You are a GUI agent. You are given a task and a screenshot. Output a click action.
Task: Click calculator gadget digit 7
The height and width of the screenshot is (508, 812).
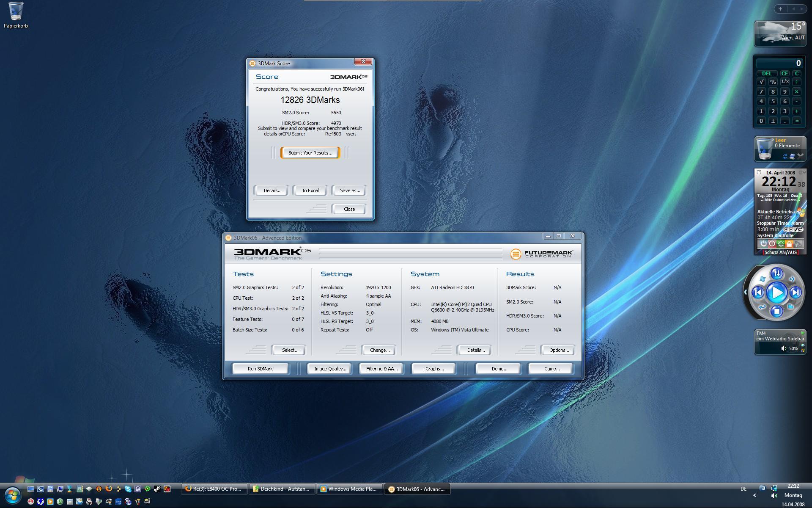[x=761, y=91]
